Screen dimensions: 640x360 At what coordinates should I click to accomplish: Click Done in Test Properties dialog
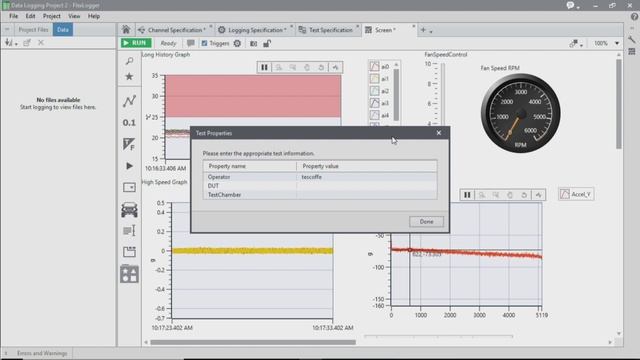coord(427,222)
